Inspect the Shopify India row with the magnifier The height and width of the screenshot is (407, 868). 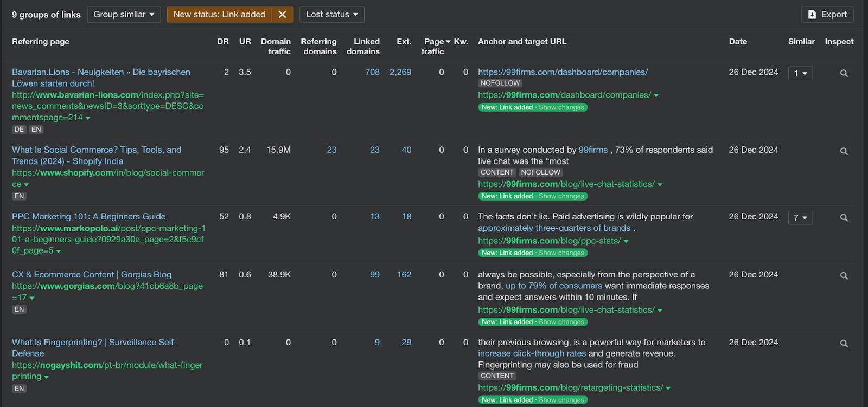(x=844, y=151)
